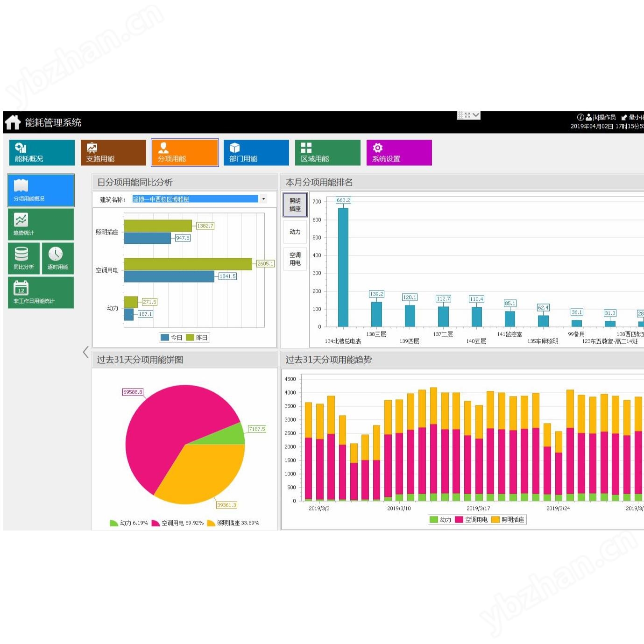Open the 部门用能 department module
This screenshot has height=644, width=644.
tap(256, 153)
